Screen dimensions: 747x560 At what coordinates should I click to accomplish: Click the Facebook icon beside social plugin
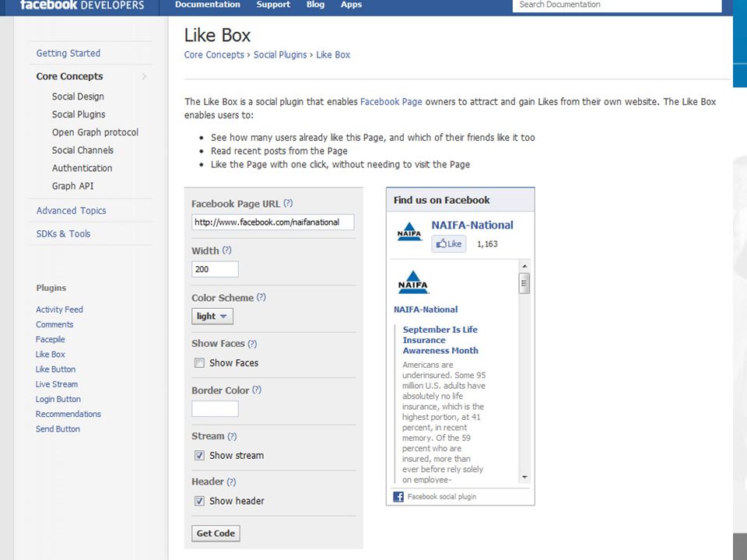[x=398, y=497]
